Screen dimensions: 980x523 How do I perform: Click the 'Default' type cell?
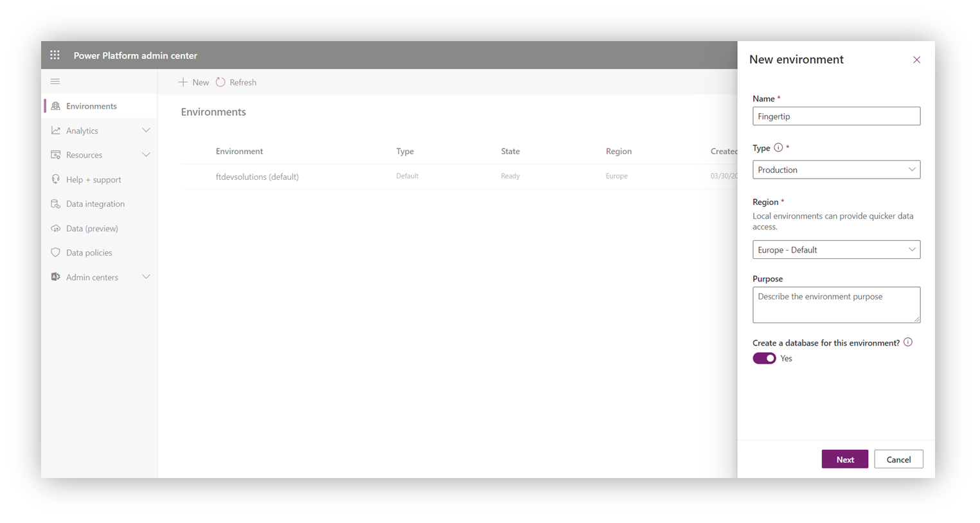pos(407,176)
